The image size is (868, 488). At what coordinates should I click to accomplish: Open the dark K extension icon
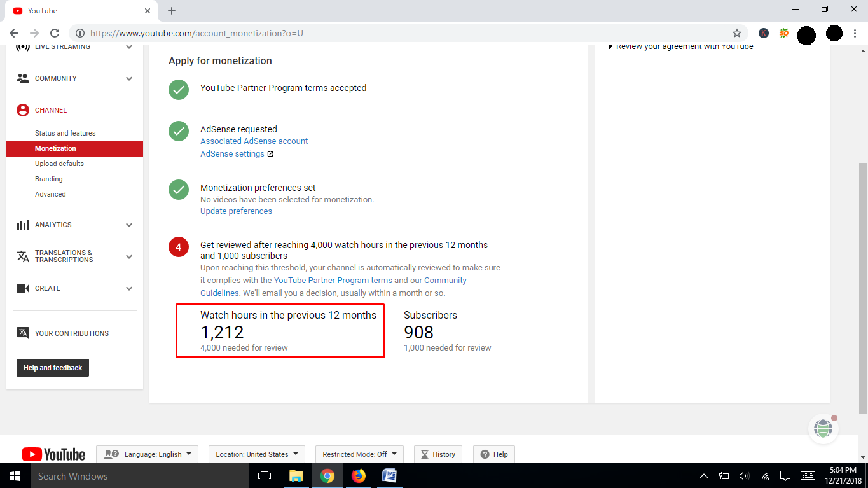coord(764,33)
